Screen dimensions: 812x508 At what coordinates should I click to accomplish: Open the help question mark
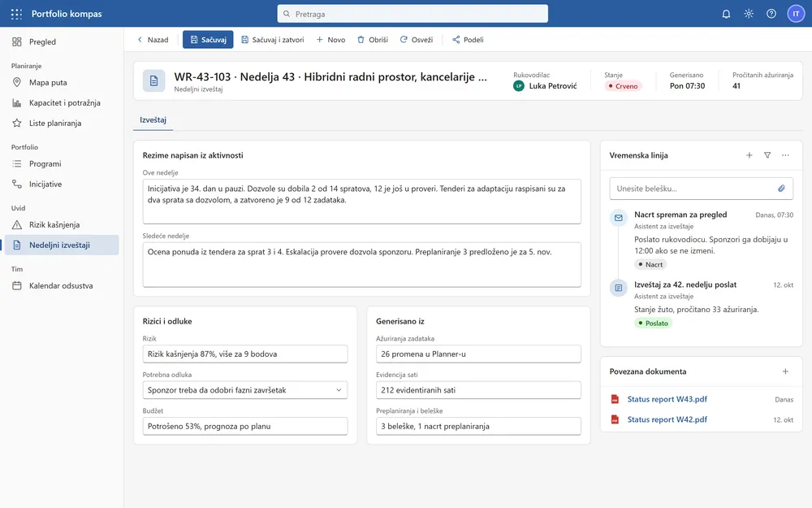tap(771, 14)
